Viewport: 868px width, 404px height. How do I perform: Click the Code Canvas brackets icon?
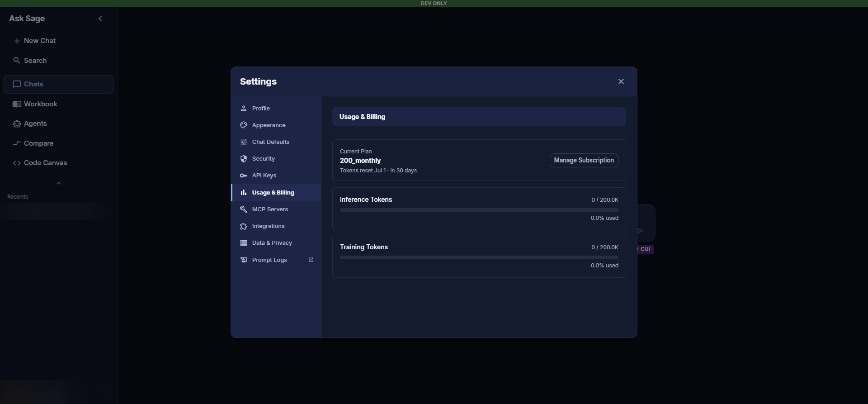point(17,163)
